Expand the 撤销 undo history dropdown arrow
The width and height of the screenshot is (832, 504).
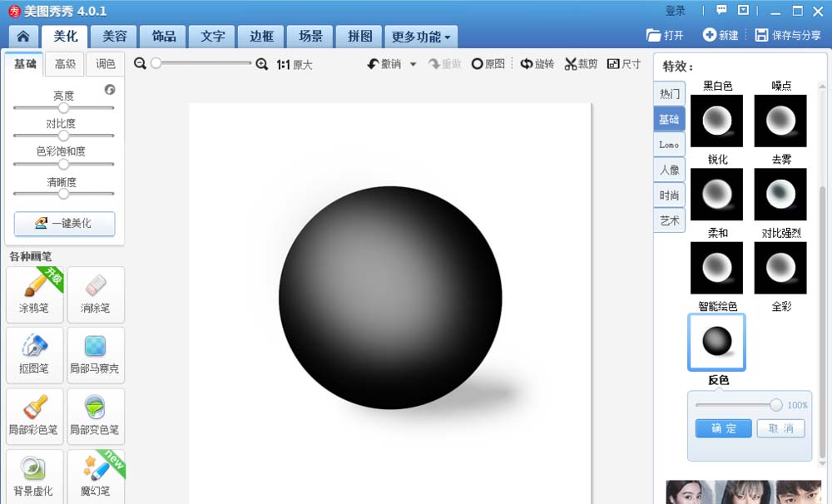coord(414,65)
